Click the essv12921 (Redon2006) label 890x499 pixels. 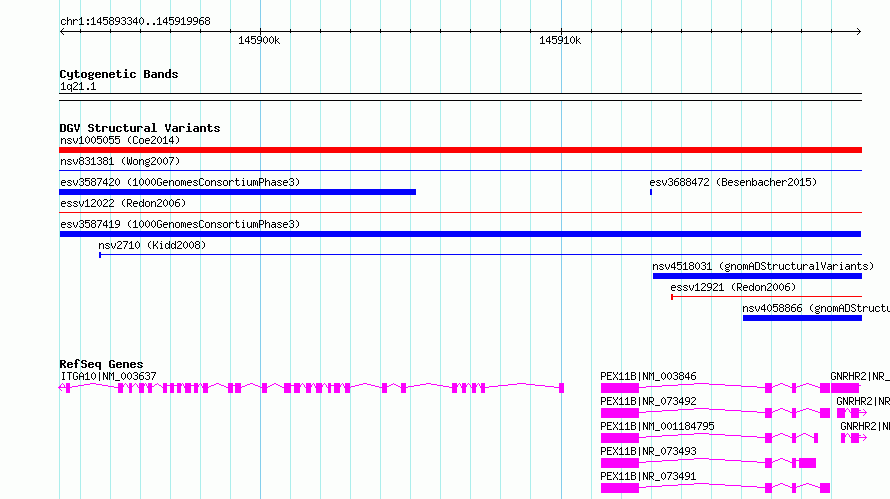pos(733,287)
